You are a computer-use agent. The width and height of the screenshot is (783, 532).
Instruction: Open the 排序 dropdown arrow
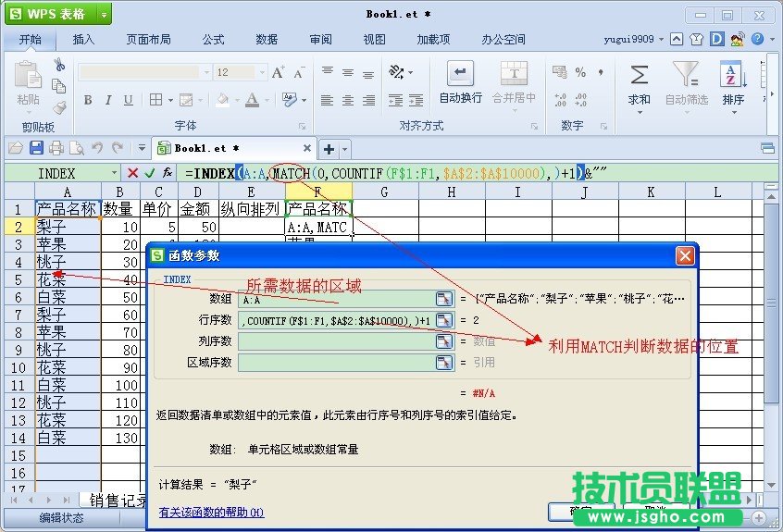click(734, 113)
